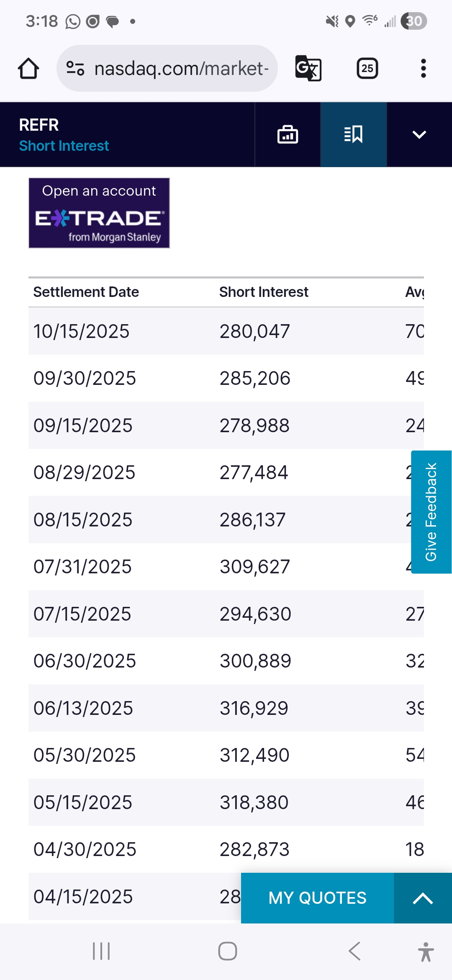Tap the watchlist bookmark icon
This screenshot has width=452, height=980.
pyautogui.click(x=354, y=134)
